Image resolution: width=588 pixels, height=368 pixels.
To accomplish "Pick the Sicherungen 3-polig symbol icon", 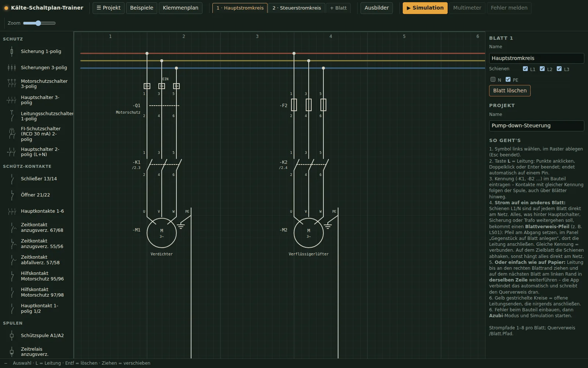I will click(12, 68).
